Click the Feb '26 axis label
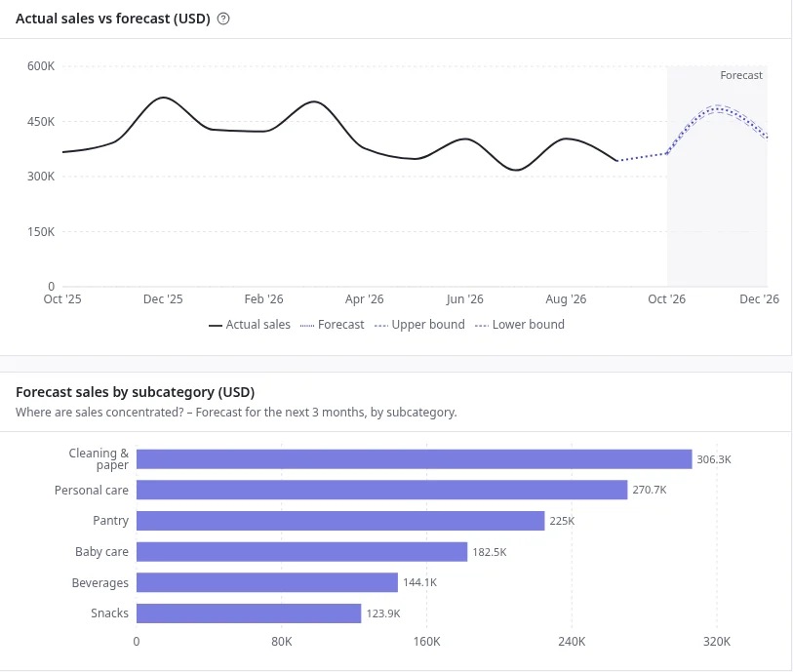Screen dimensions: 793x672 pos(263,299)
